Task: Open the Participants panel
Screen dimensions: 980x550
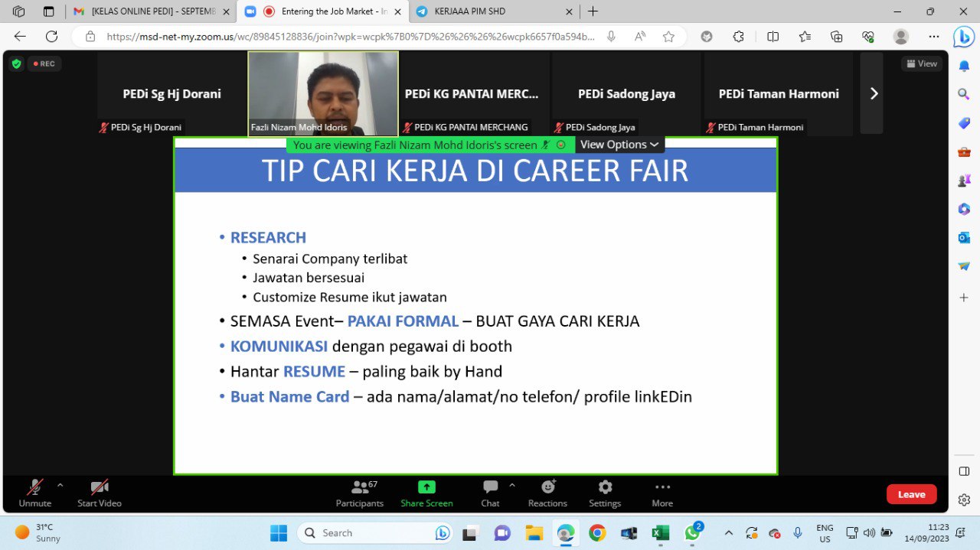Action: (360, 493)
